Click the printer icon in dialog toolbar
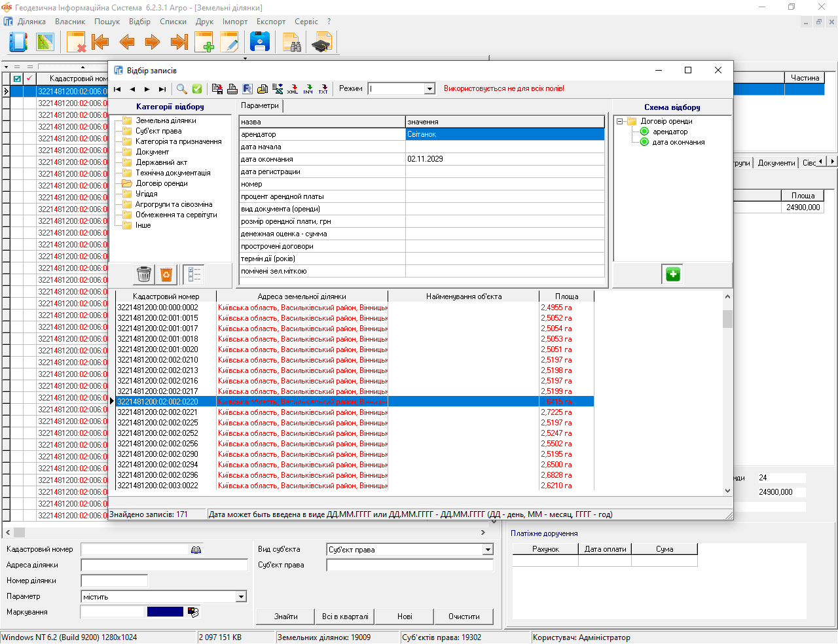Viewport: 838px width, 644px height. tap(232, 89)
